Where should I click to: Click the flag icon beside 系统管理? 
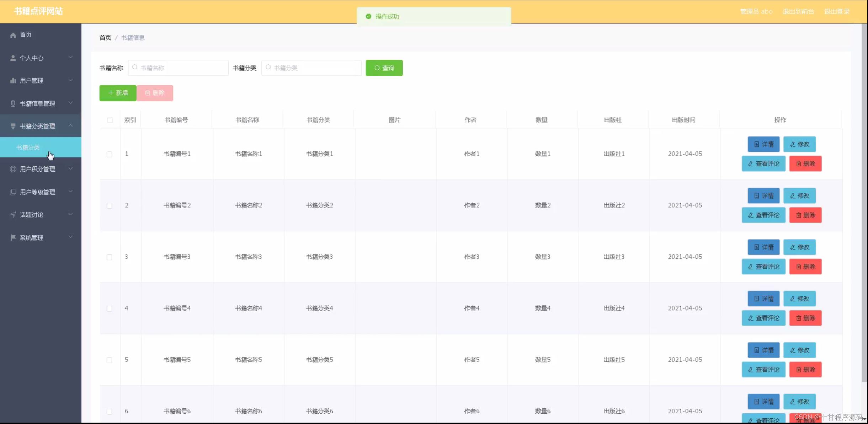click(x=13, y=237)
